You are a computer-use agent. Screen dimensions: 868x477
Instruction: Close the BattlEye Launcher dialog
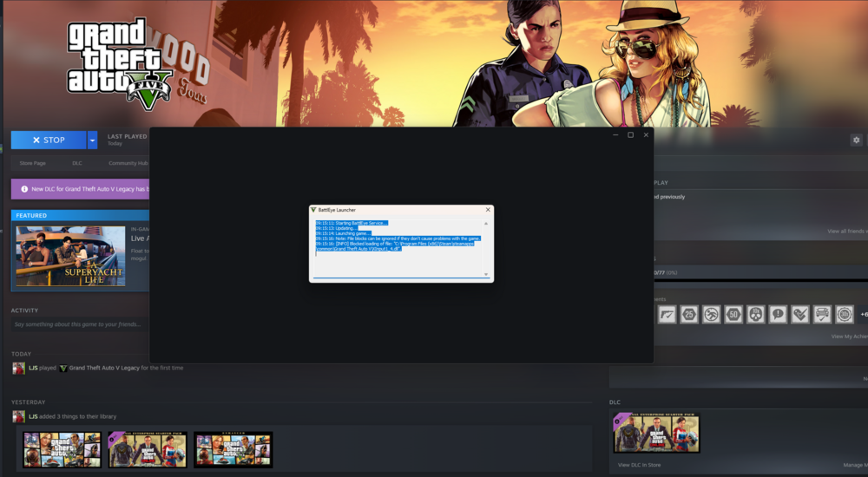(x=488, y=210)
